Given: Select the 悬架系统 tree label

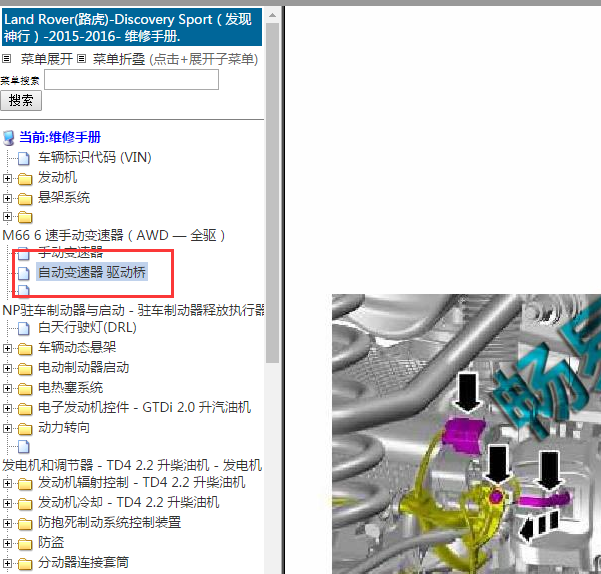Looking at the screenshot, I should pyautogui.click(x=64, y=197).
